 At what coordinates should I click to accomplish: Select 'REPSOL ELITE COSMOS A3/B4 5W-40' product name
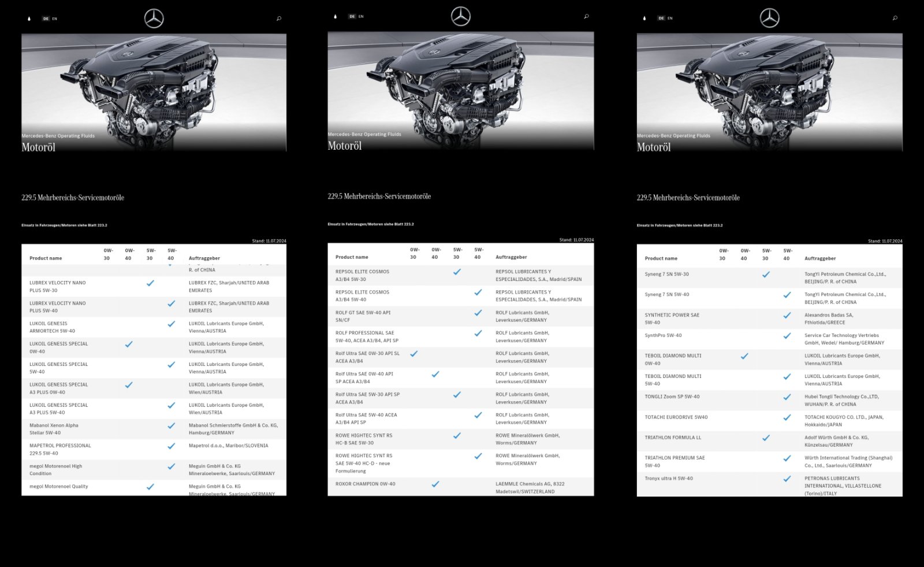pyautogui.click(x=362, y=296)
